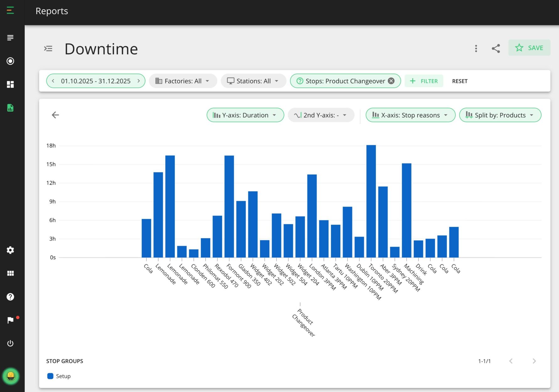Open the three-dot overflow menu near Save
This screenshot has height=392, width=559.
476,48
